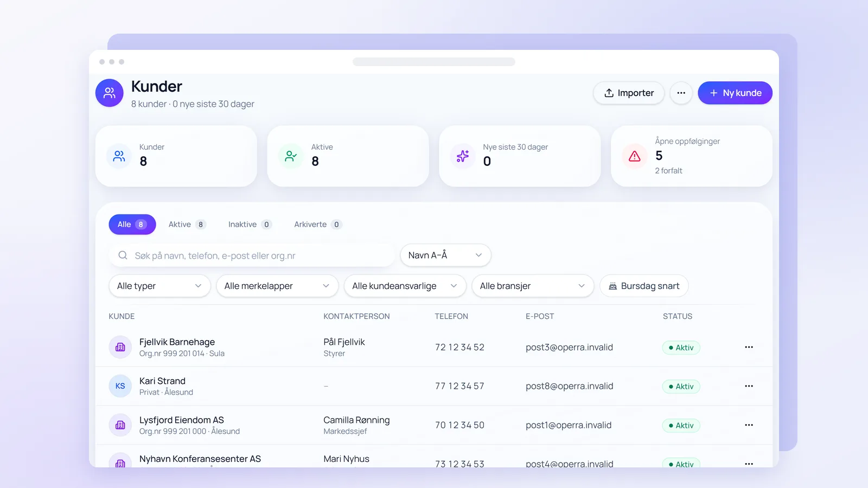This screenshot has width=868, height=488.
Task: Click the Importer button
Action: click(629, 93)
